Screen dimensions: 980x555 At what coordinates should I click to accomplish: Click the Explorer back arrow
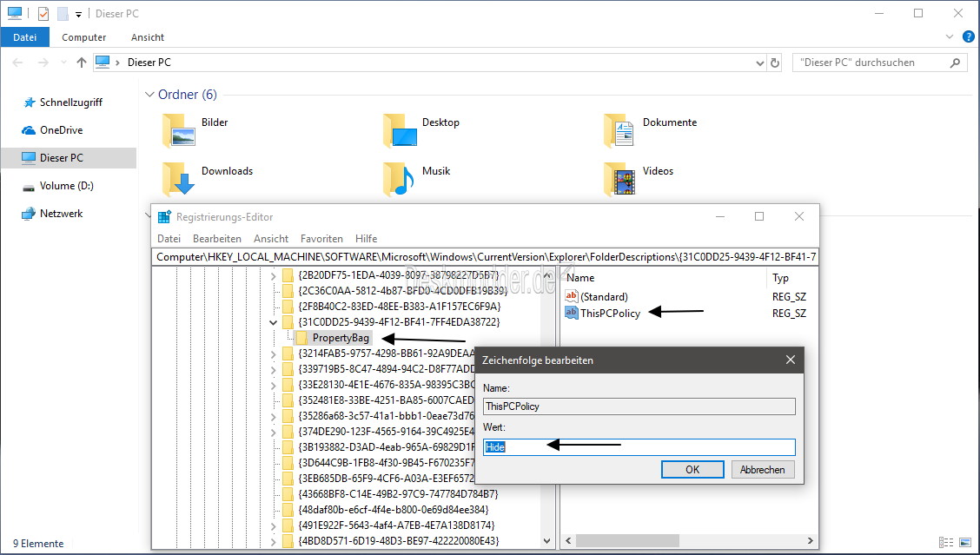click(x=17, y=63)
